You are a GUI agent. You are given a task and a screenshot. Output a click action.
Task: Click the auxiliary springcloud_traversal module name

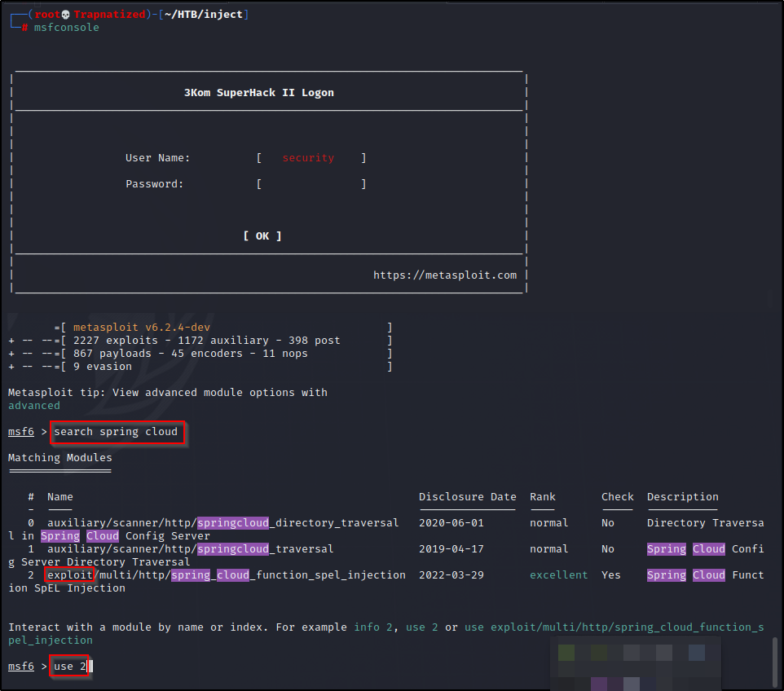click(x=190, y=549)
